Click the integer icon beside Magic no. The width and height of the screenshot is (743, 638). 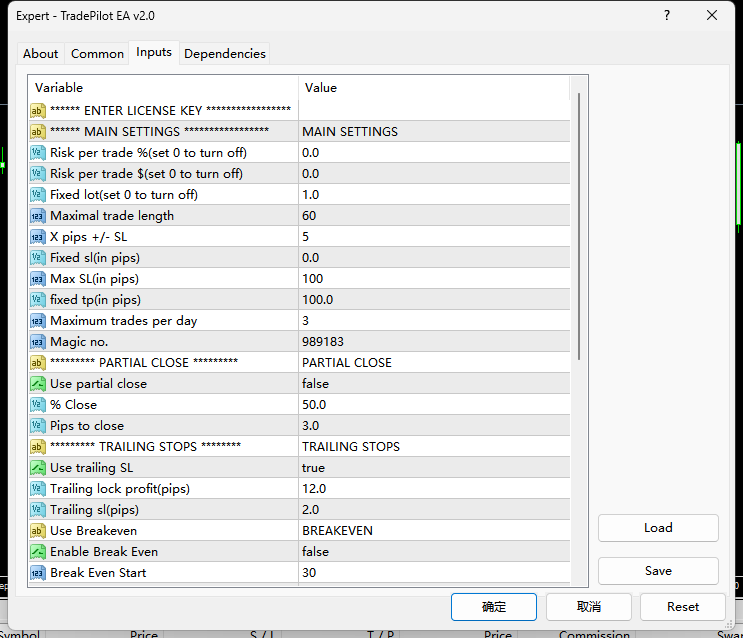[38, 342]
